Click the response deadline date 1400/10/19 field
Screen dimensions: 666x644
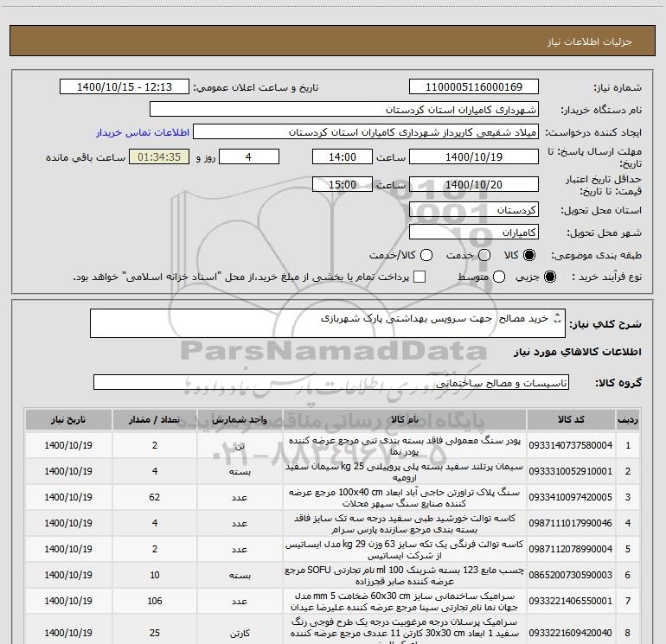(474, 157)
